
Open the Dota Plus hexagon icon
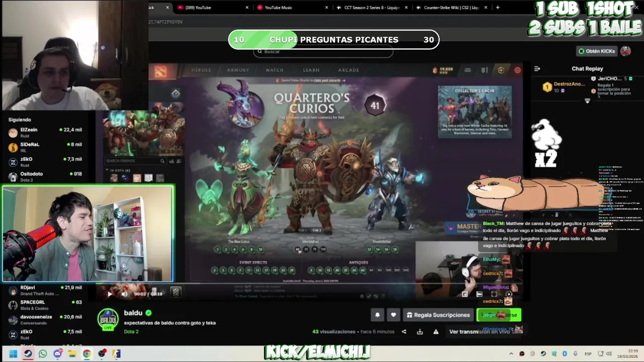501,70
